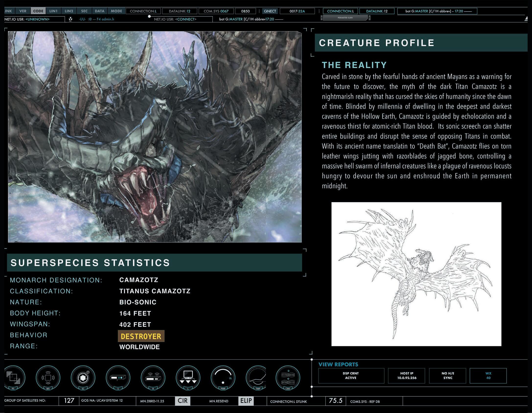Toggle the DESTROYER behavior highlight

(x=141, y=336)
